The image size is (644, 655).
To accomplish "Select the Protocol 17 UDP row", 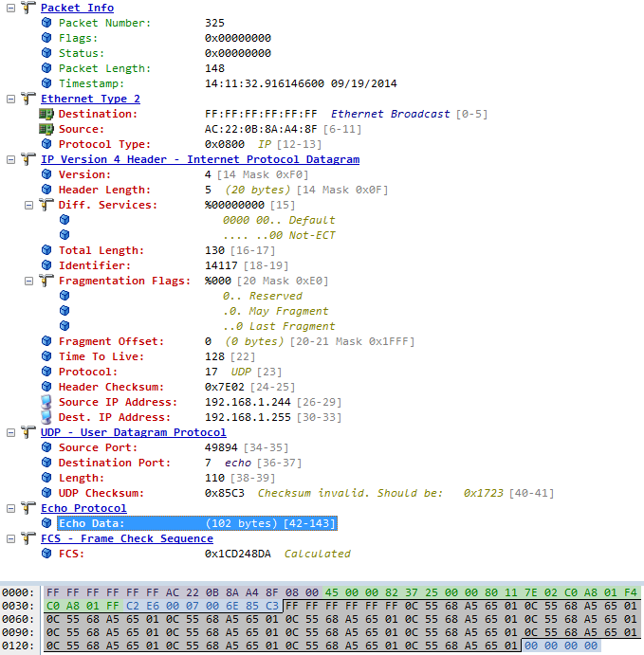I will (170, 372).
